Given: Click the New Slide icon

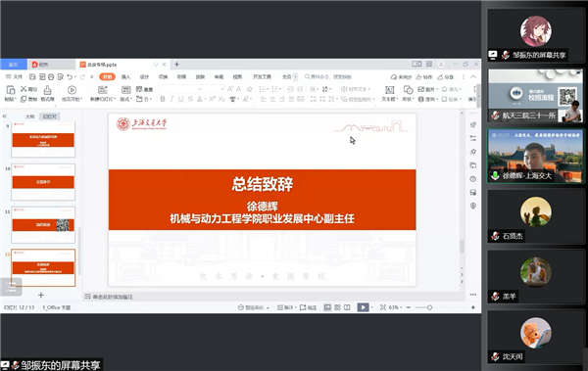Looking at the screenshot, I should coord(102,90).
